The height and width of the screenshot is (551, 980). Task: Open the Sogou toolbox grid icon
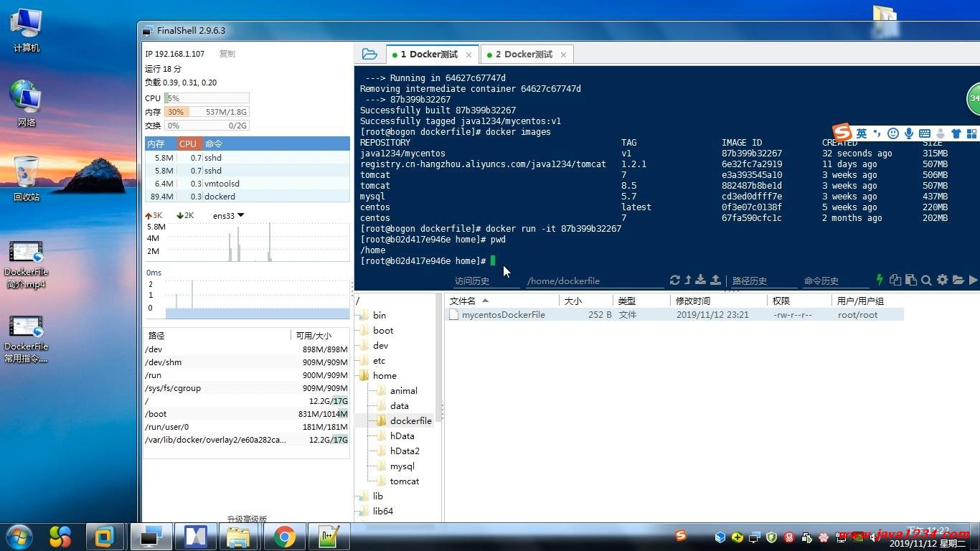972,133
